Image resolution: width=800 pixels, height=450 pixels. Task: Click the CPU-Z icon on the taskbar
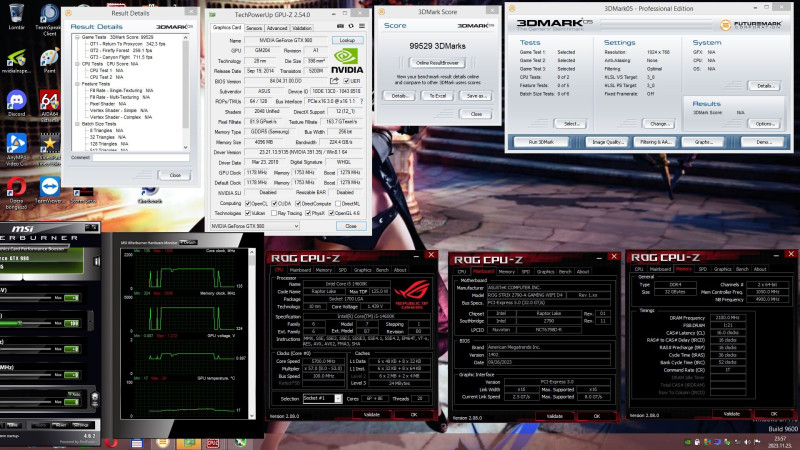pyautogui.click(x=213, y=443)
